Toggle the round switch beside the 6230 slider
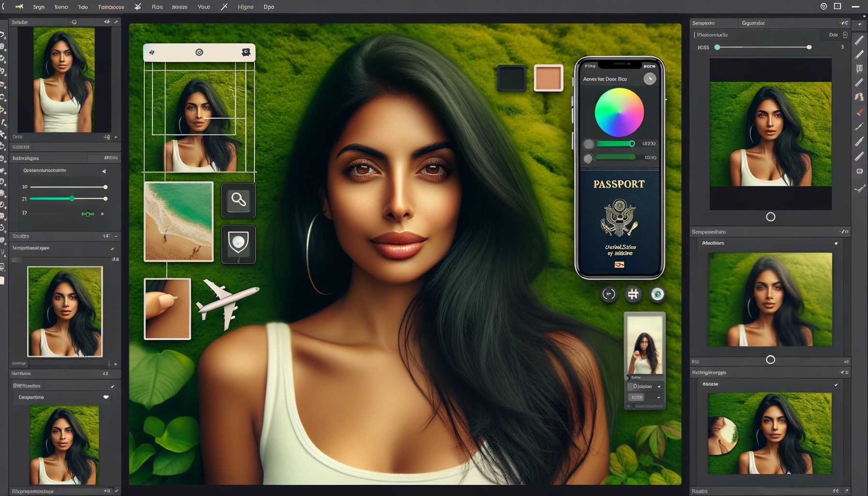The image size is (868, 496). pos(589,144)
